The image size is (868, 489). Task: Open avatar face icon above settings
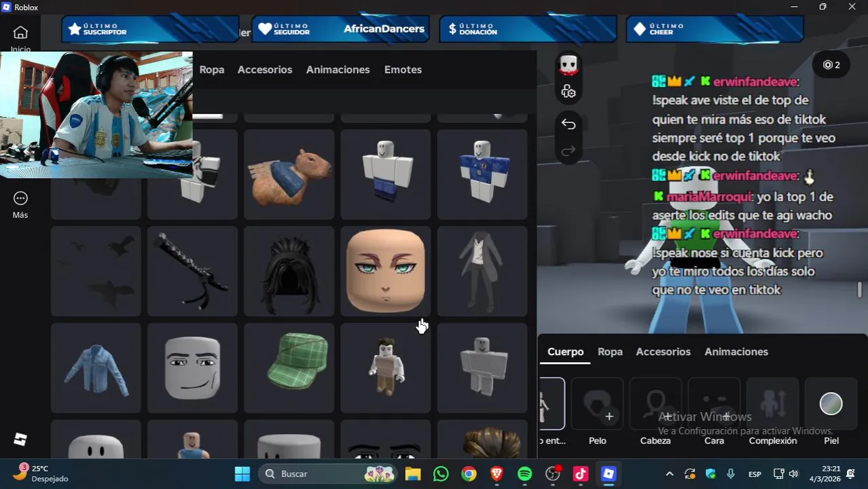point(568,65)
